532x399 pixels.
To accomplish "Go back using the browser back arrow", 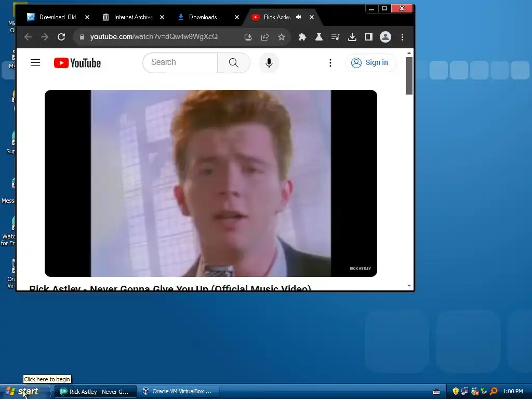I will tap(28, 37).
